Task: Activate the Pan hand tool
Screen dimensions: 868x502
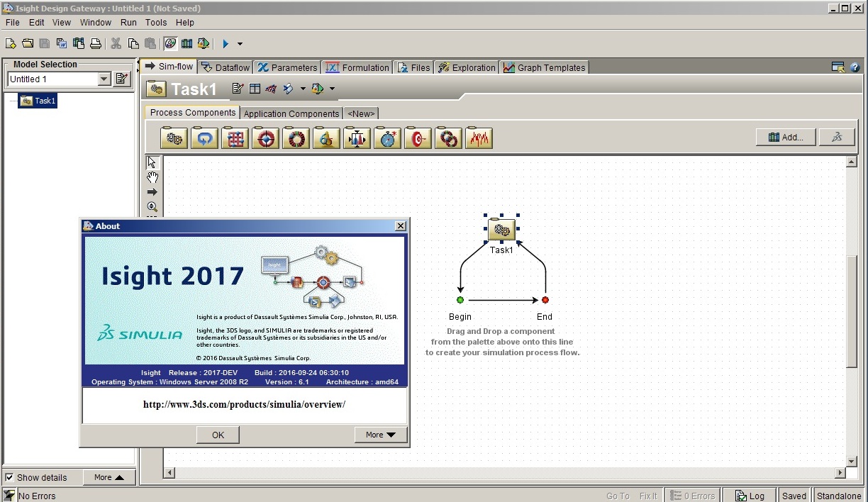Action: [x=152, y=177]
